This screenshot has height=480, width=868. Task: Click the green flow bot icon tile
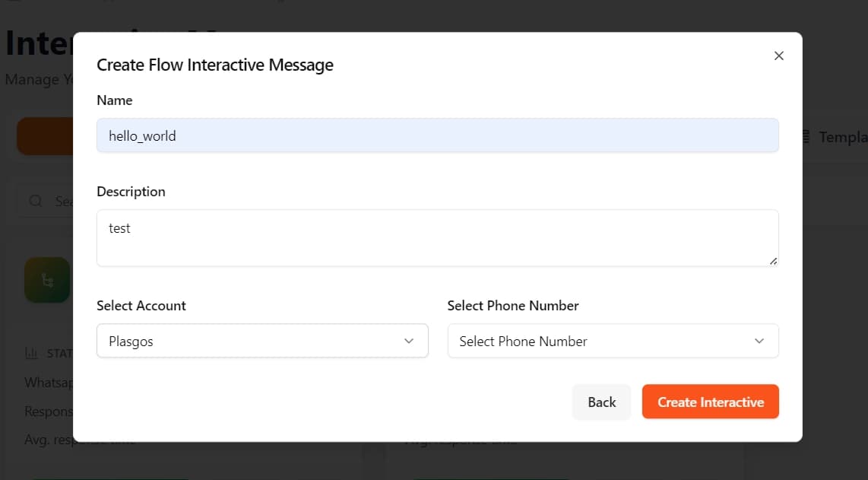(46, 280)
